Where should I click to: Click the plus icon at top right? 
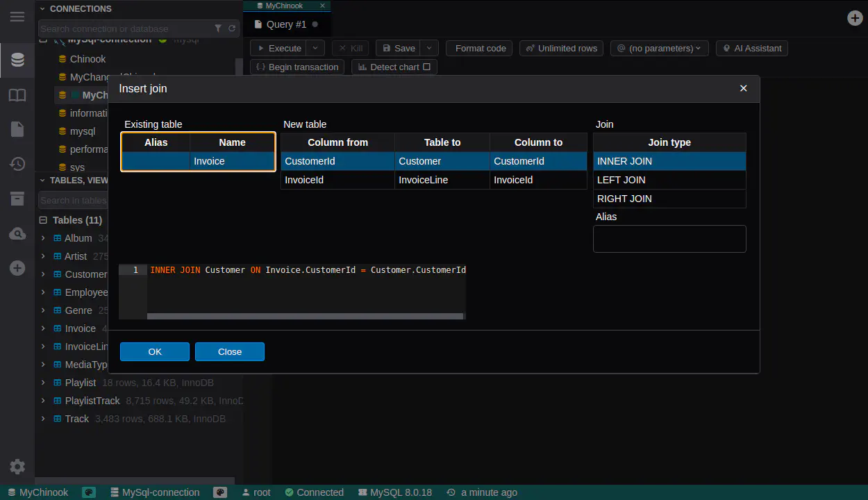click(x=855, y=18)
